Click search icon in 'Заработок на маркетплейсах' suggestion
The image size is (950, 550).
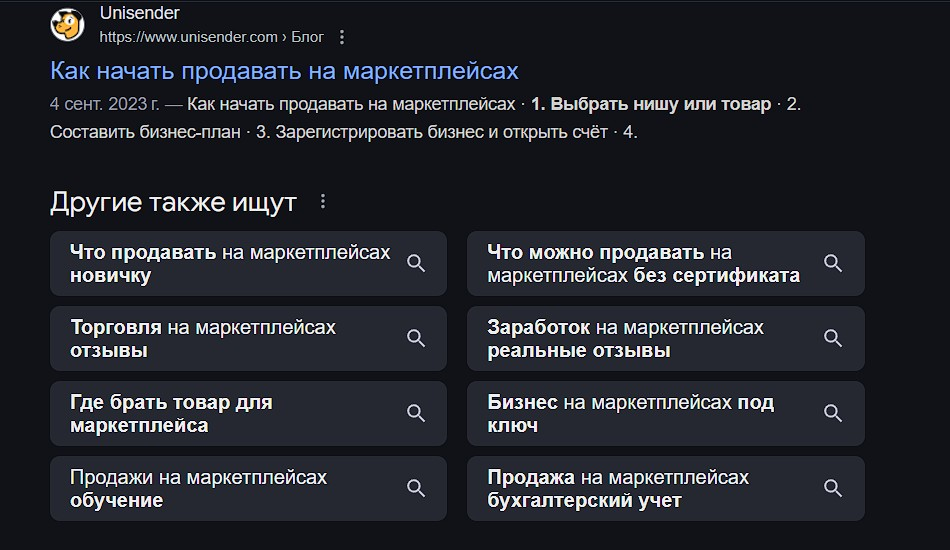(x=833, y=339)
